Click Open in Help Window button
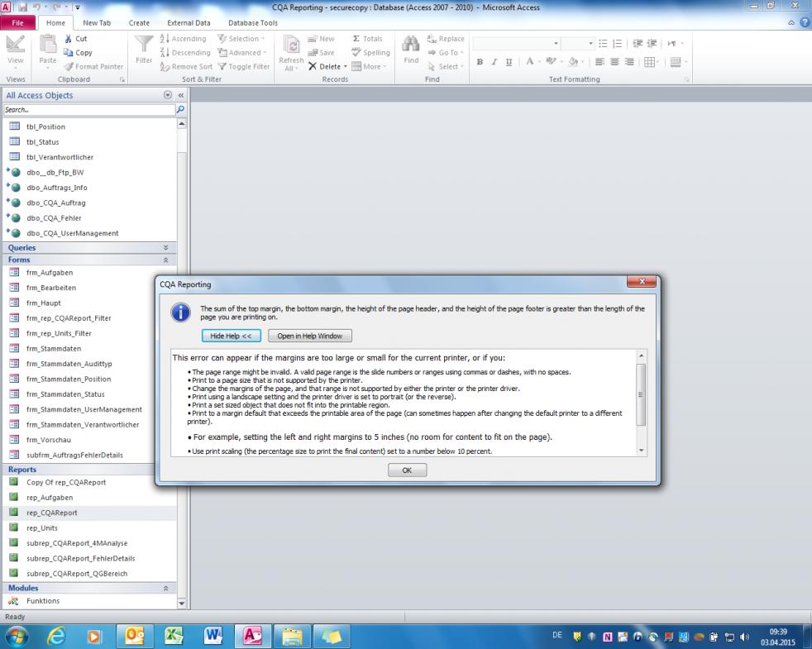Screen dimensions: 812x649 (x=310, y=336)
